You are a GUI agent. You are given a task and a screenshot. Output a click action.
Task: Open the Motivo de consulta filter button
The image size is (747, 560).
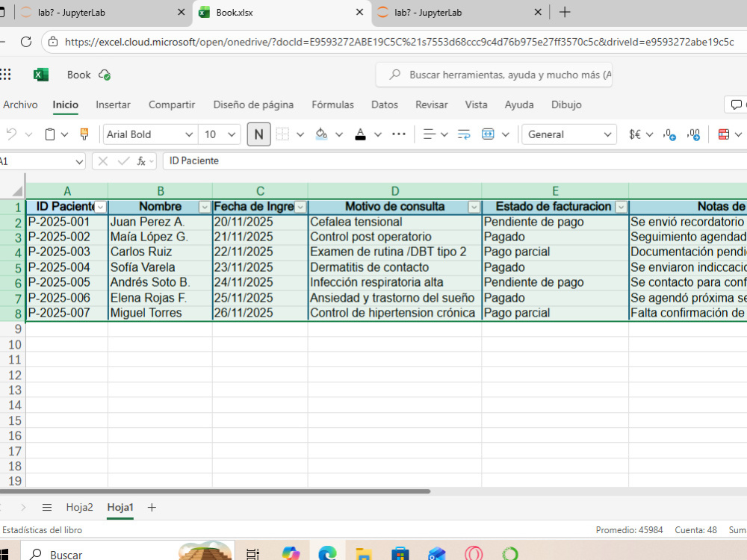tap(474, 207)
